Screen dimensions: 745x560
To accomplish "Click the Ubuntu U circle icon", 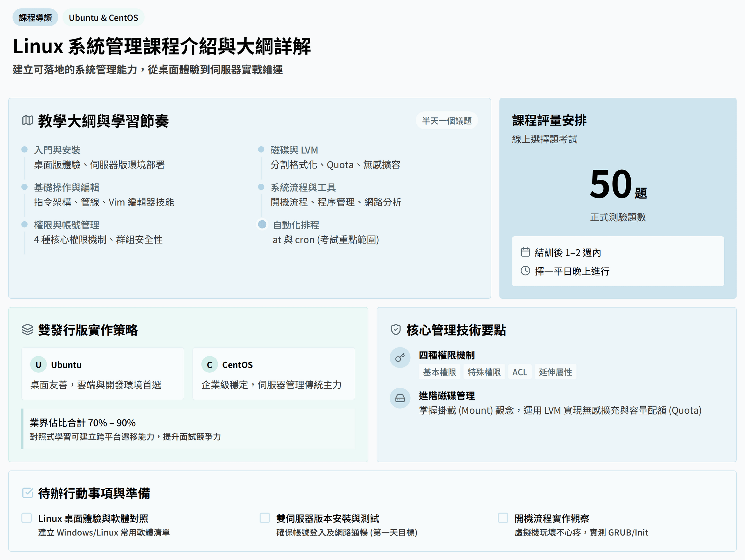I will click(x=38, y=365).
